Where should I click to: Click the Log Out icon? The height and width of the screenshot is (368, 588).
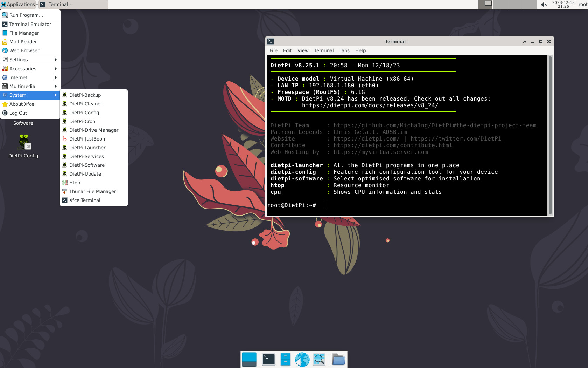[x=5, y=113]
